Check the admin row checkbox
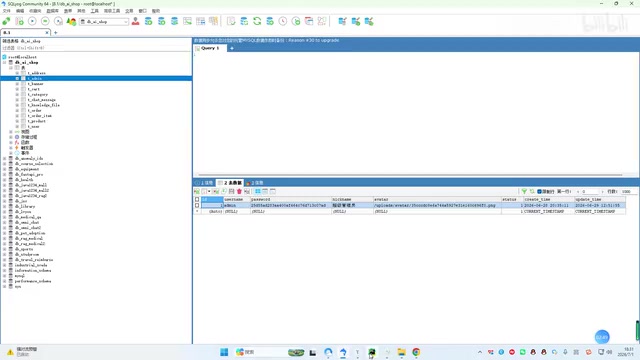The image size is (640, 360). 197,205
